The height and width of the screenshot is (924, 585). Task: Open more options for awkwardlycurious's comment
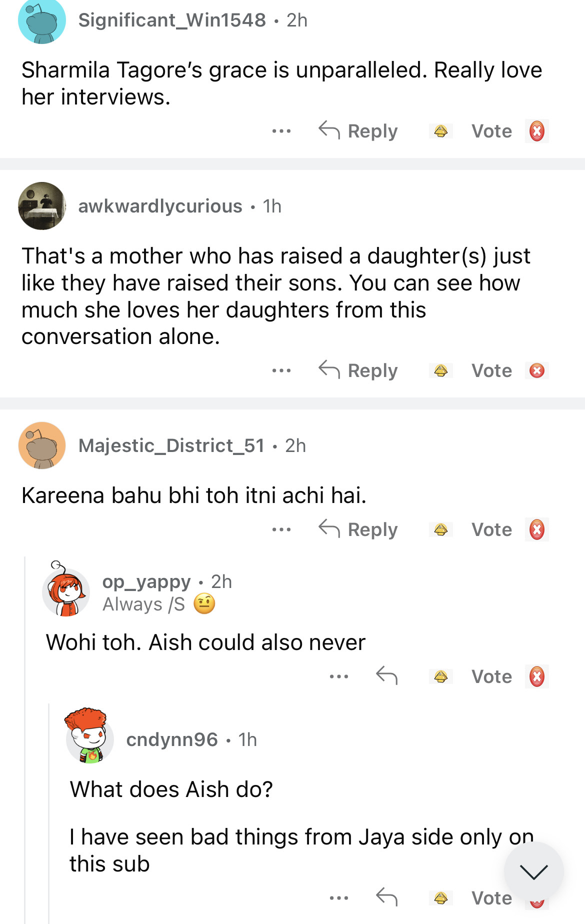281,371
